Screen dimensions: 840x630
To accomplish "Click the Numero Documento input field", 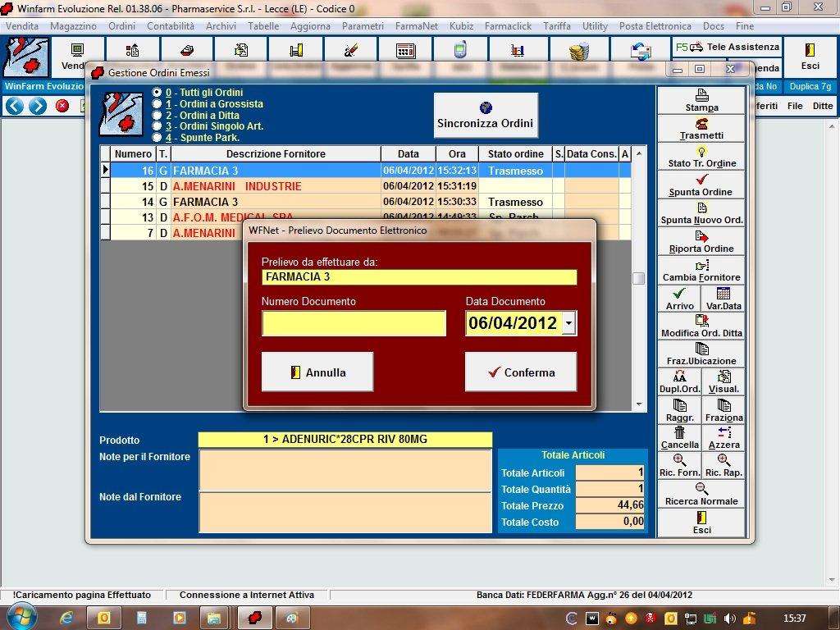I will [x=354, y=323].
